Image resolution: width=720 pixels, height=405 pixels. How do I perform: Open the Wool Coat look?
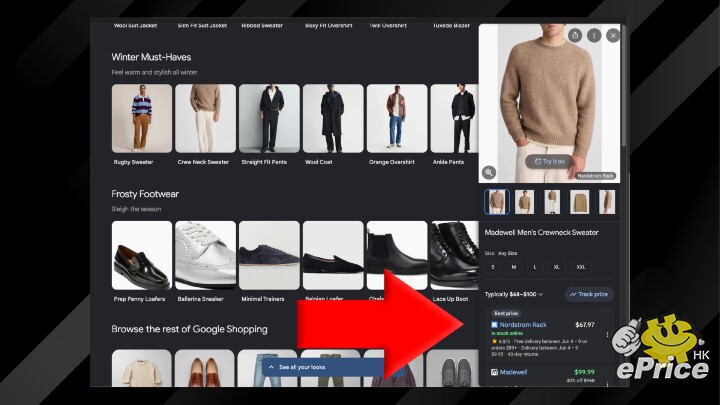pos(333,118)
